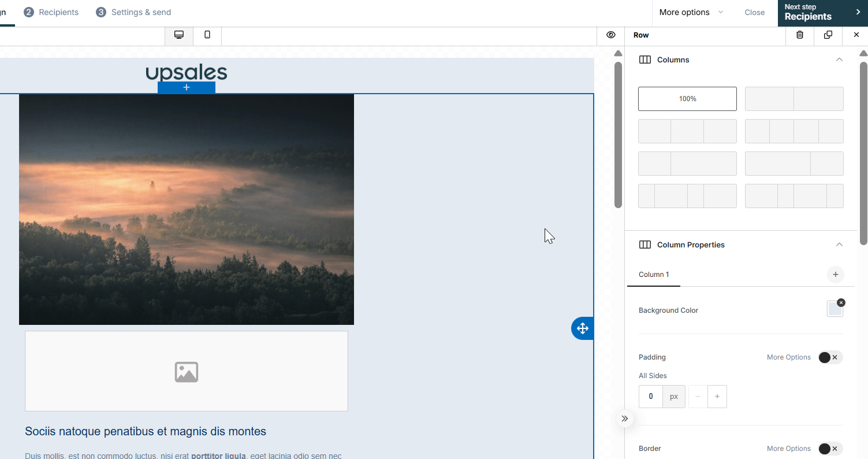Click the Row panel title
The width and height of the screenshot is (868, 459).
point(641,35)
